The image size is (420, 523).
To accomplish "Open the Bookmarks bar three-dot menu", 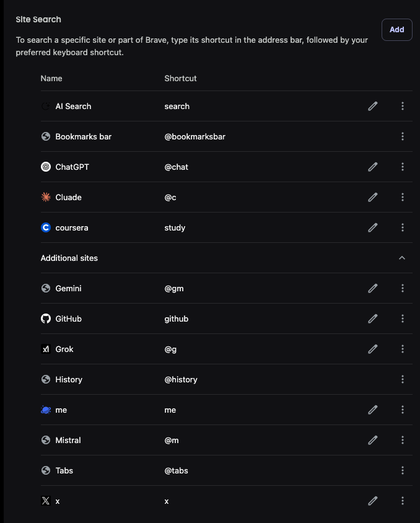I will (x=403, y=136).
